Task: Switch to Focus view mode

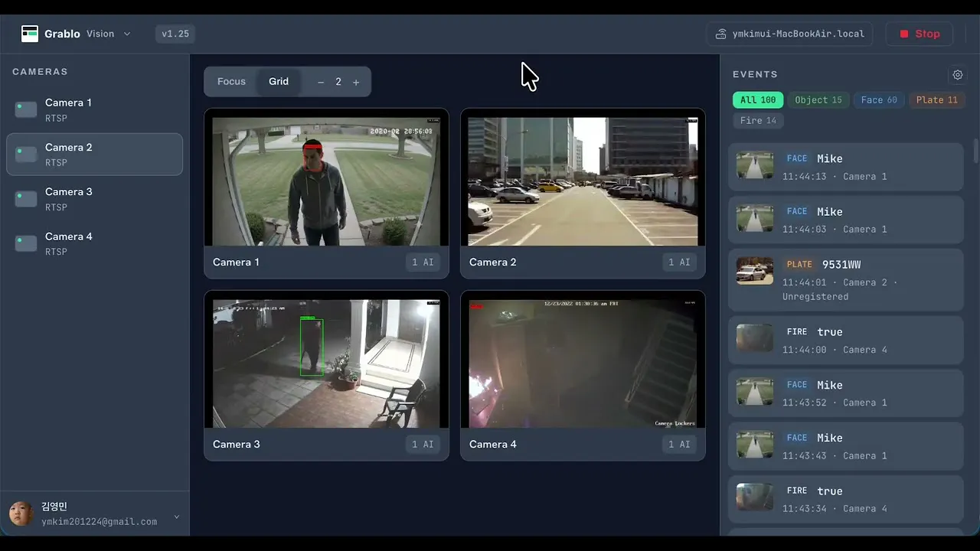Action: (231, 81)
